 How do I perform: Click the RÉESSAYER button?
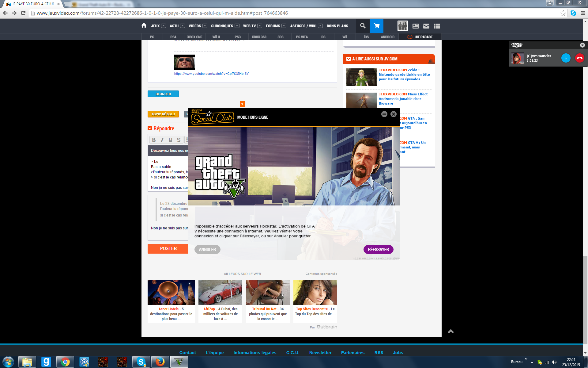[x=378, y=249]
